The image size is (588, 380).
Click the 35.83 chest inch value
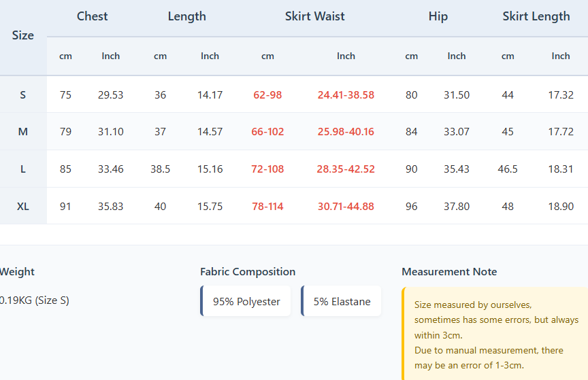[x=110, y=207]
